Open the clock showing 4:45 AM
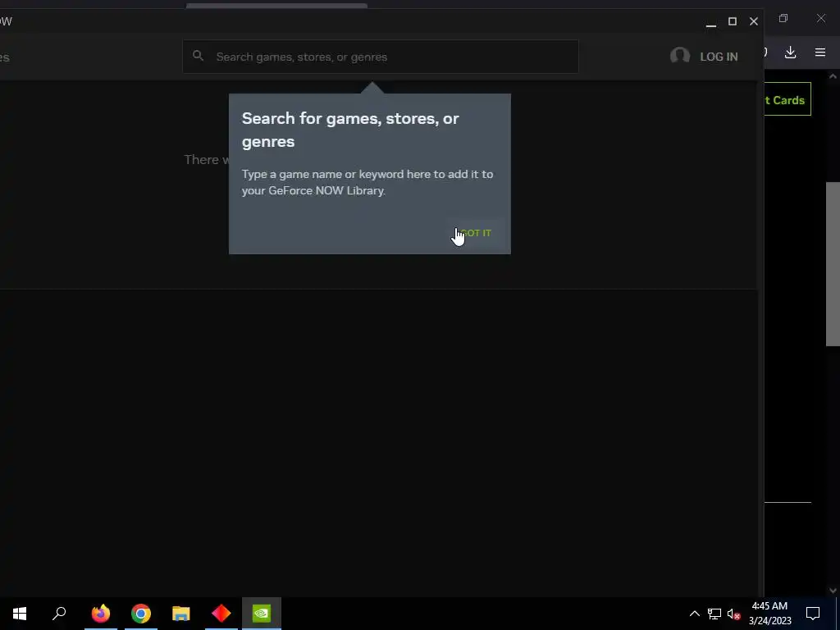Viewport: 840px width, 630px height. coord(769,614)
